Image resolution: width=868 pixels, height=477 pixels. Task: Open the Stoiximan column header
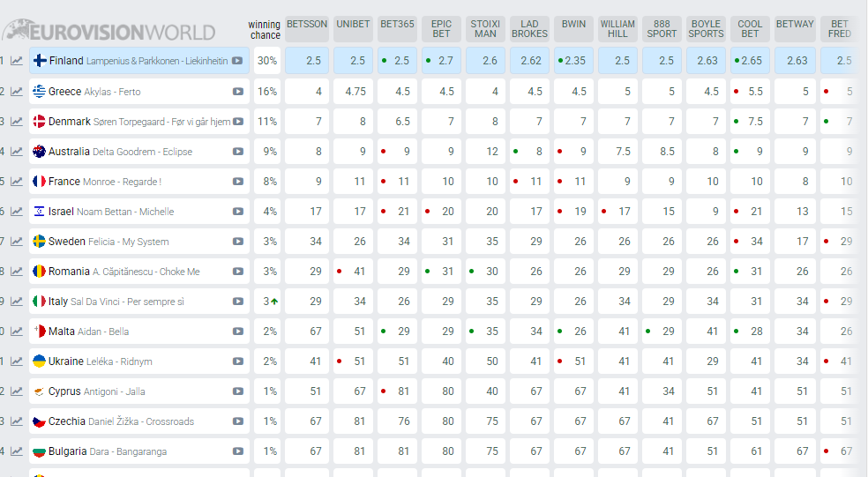click(x=485, y=29)
